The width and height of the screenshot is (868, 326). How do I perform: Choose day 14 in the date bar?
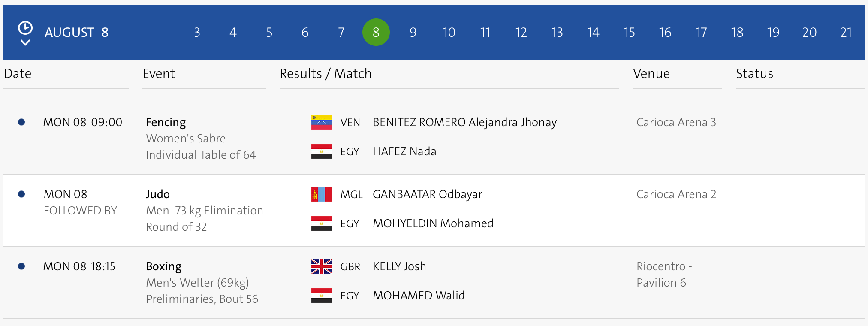(x=593, y=33)
